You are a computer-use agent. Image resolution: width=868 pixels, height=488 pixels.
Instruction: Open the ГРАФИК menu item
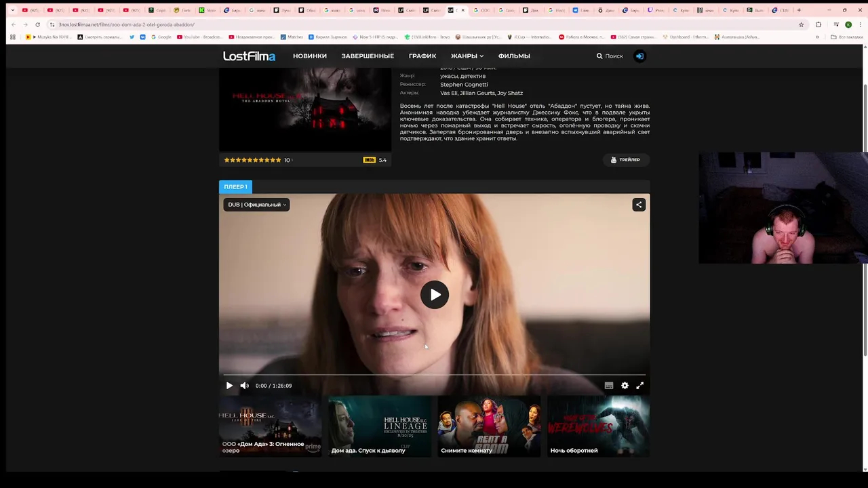[422, 56]
